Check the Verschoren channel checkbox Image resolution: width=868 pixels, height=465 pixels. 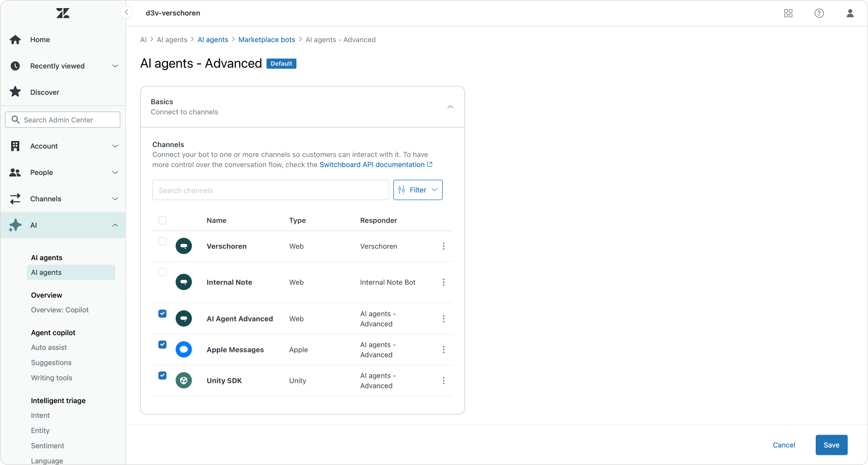pos(162,241)
